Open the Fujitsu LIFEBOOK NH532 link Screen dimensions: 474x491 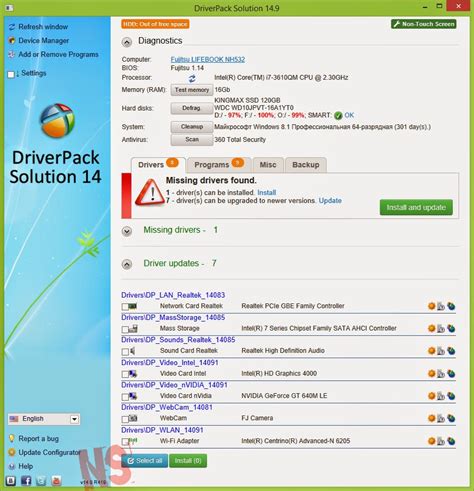(208, 59)
